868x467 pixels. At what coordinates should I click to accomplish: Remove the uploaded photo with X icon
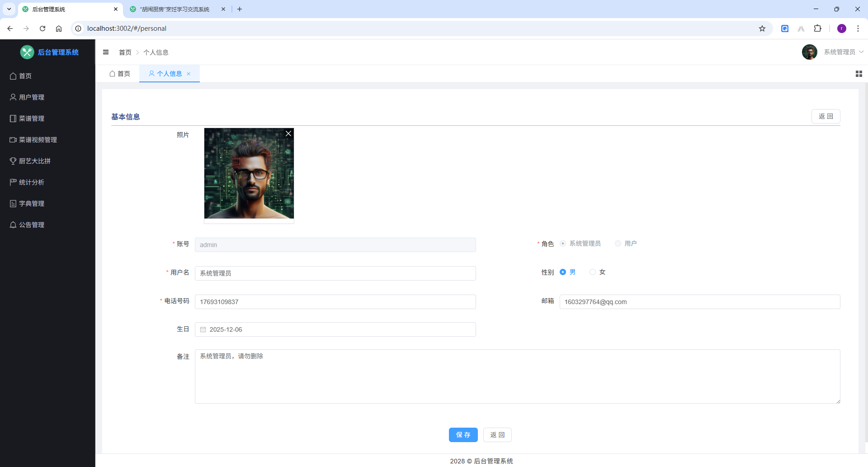tap(288, 133)
